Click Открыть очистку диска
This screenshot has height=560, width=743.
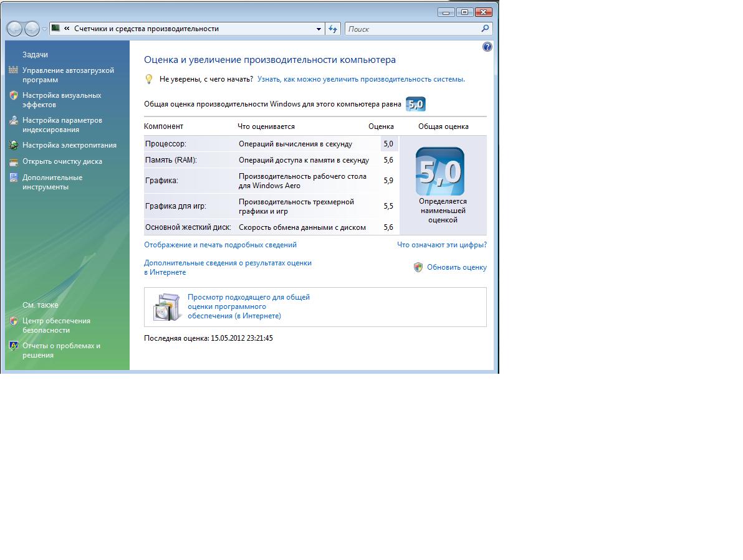pyautogui.click(x=62, y=161)
